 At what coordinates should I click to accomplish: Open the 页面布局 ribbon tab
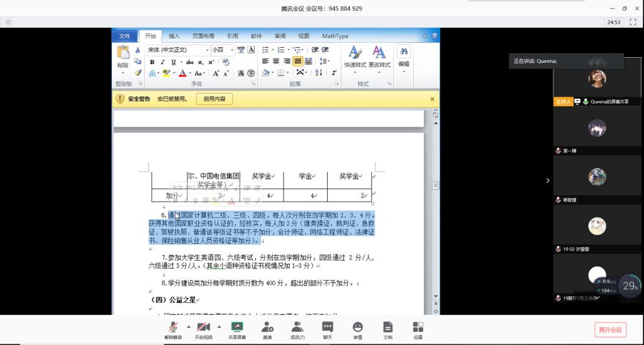203,36
